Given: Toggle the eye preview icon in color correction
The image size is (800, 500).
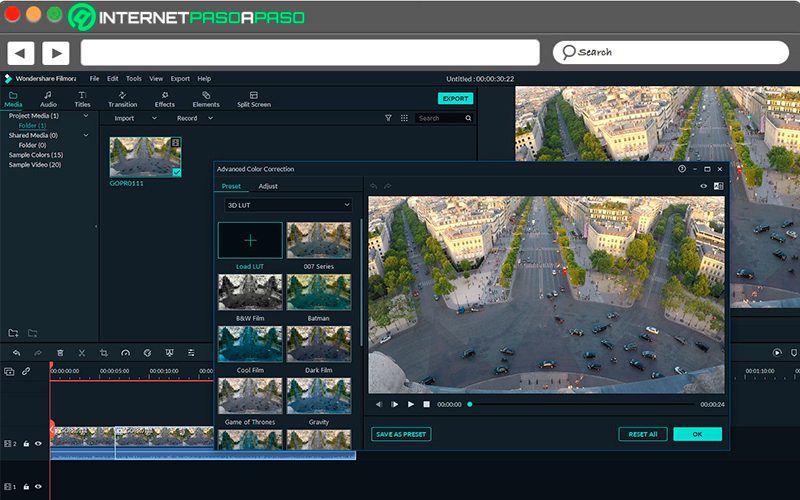Looking at the screenshot, I should point(704,186).
